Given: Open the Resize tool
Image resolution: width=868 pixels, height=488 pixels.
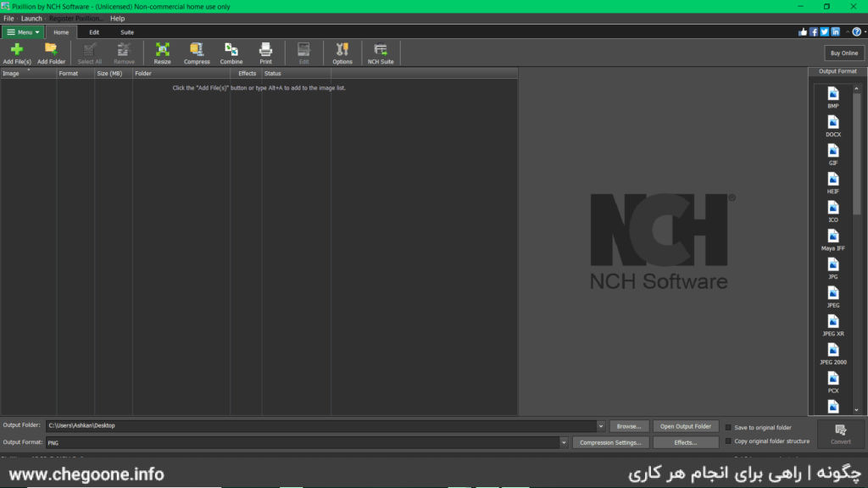Looking at the screenshot, I should click(162, 53).
